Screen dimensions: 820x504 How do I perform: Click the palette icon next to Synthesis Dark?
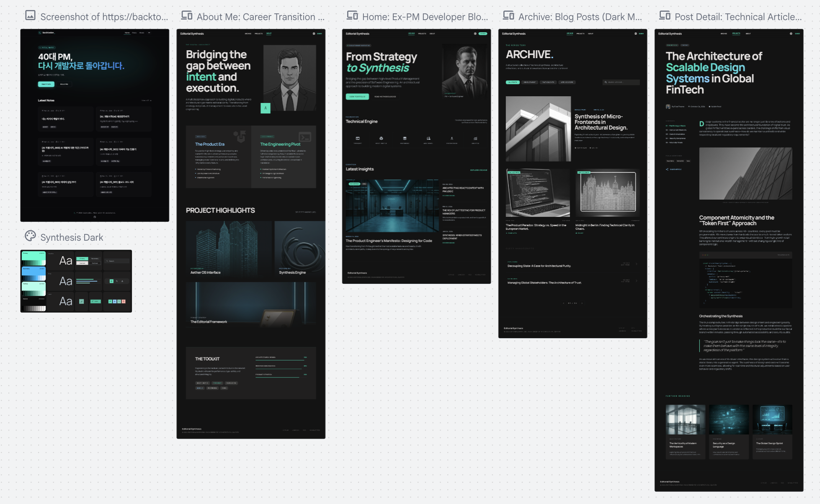(30, 236)
